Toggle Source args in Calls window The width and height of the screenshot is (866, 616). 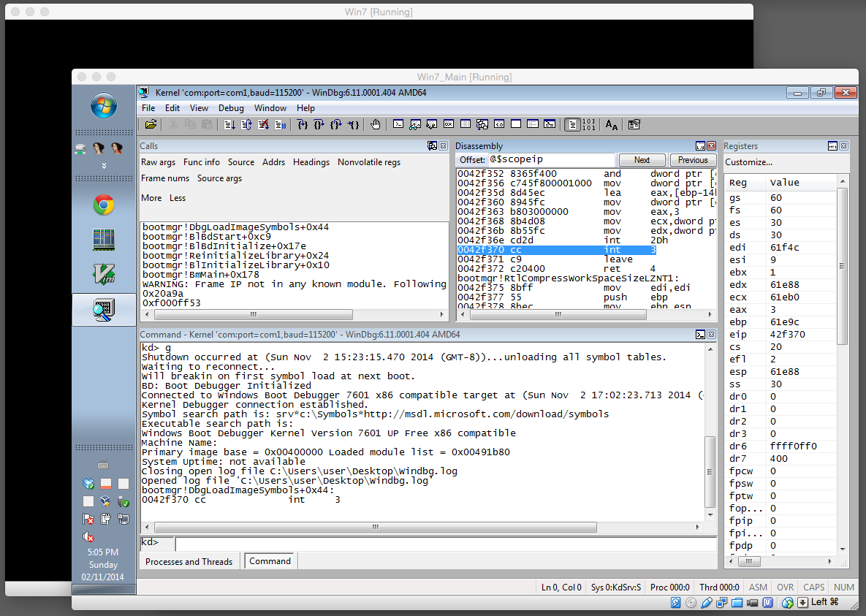click(x=219, y=178)
